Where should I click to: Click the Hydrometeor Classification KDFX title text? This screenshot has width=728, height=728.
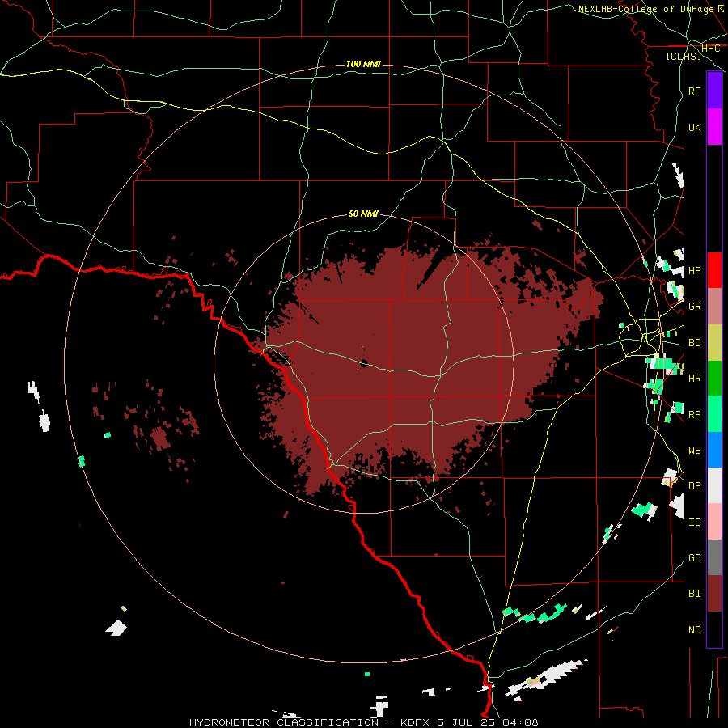pyautogui.click(x=363, y=722)
